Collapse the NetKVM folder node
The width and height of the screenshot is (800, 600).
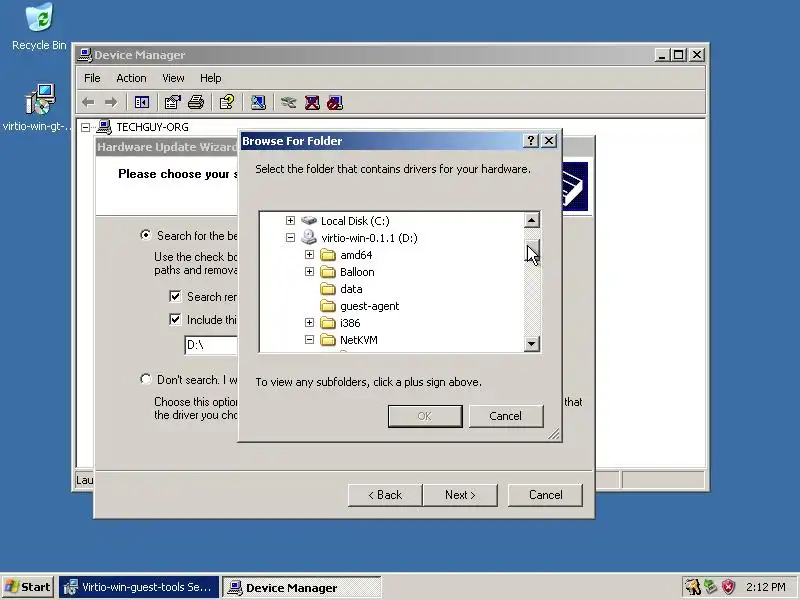pyautogui.click(x=309, y=339)
